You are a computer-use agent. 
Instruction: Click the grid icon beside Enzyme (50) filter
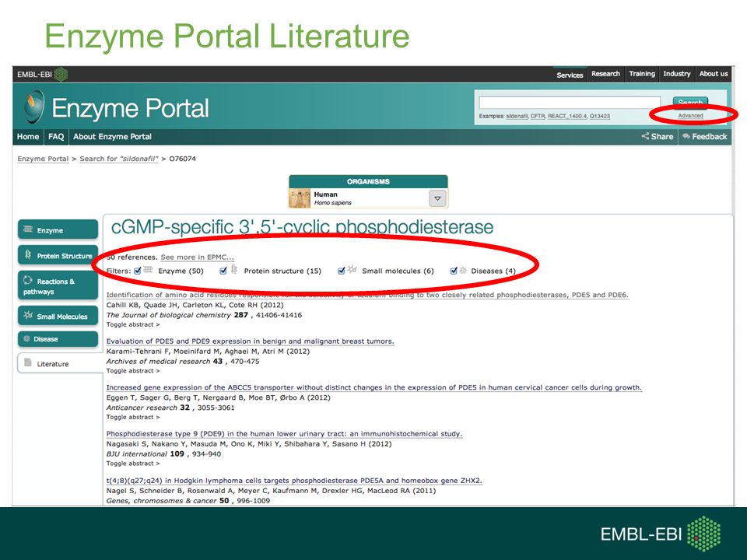148,270
